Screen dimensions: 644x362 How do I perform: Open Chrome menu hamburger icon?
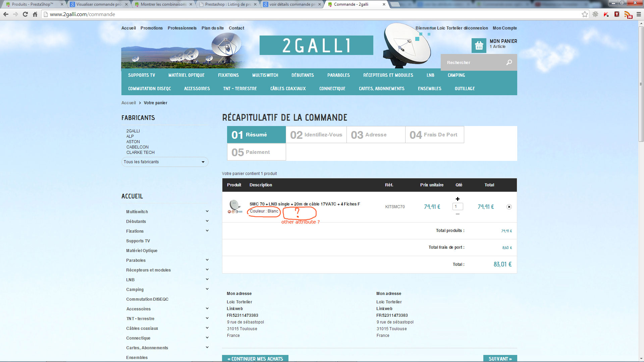click(x=639, y=14)
